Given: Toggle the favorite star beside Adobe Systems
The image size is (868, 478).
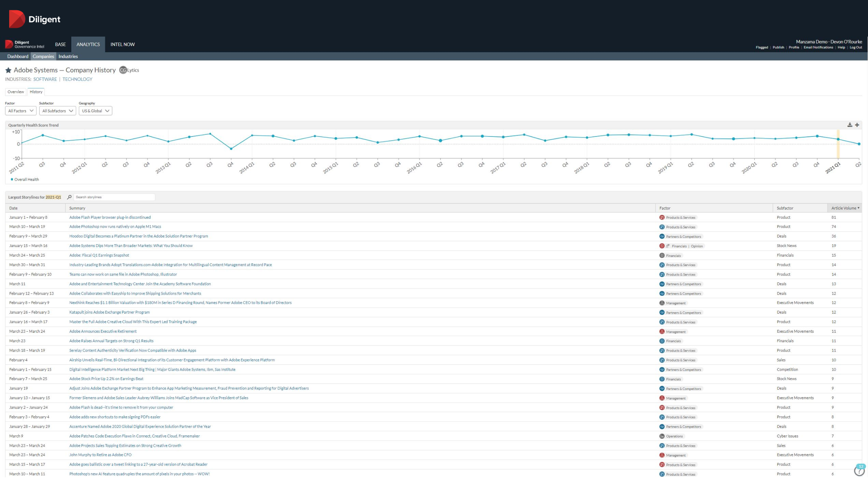Looking at the screenshot, I should point(8,70).
